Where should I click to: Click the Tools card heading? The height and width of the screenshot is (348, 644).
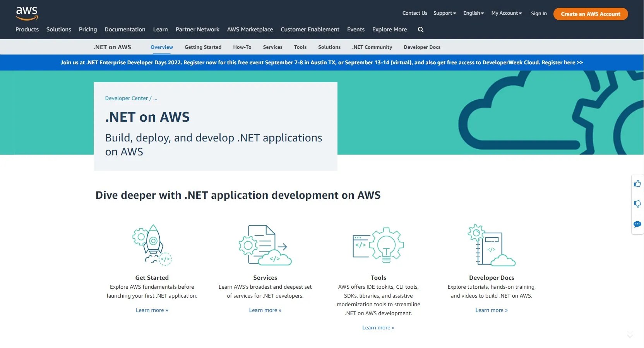tap(379, 277)
